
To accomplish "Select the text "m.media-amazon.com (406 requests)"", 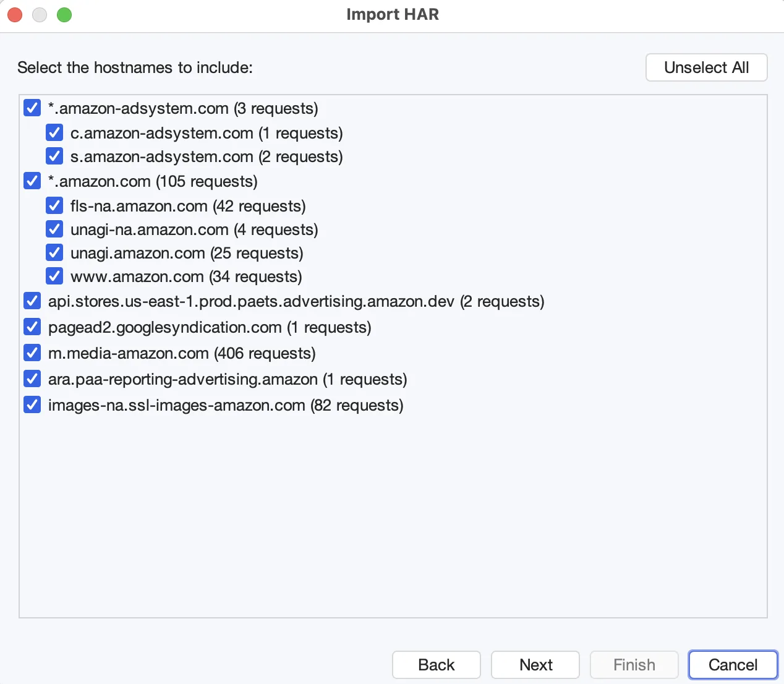I will (182, 353).
